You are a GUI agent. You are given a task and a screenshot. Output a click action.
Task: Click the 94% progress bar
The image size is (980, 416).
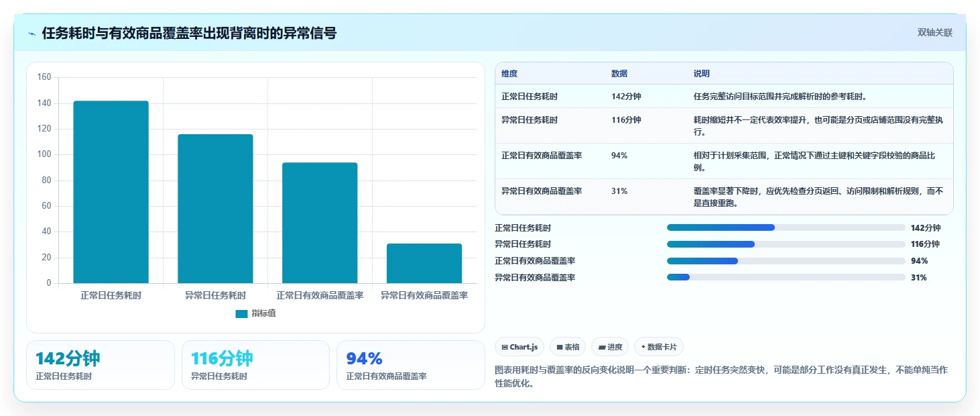coord(786,261)
